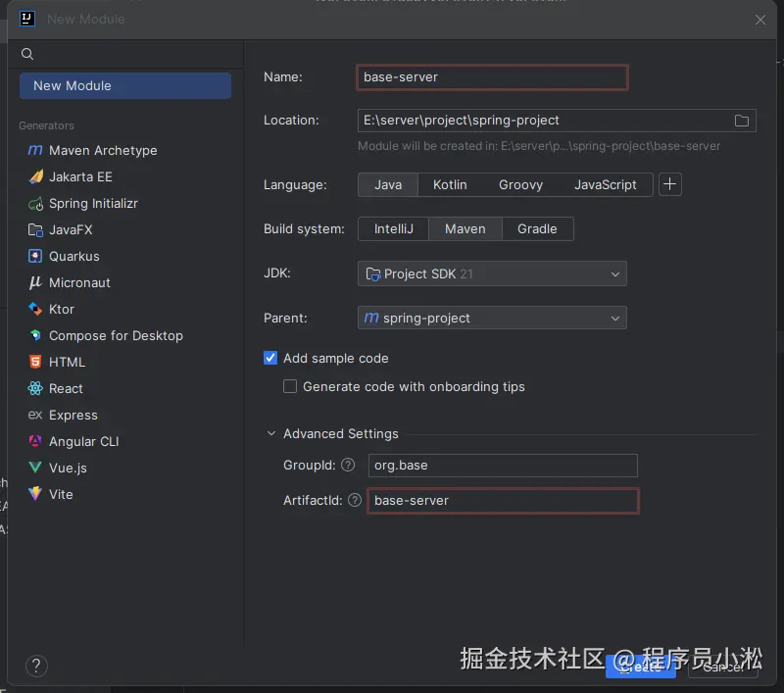This screenshot has height=693, width=784.
Task: Click the Cancel button
Action: (723, 667)
